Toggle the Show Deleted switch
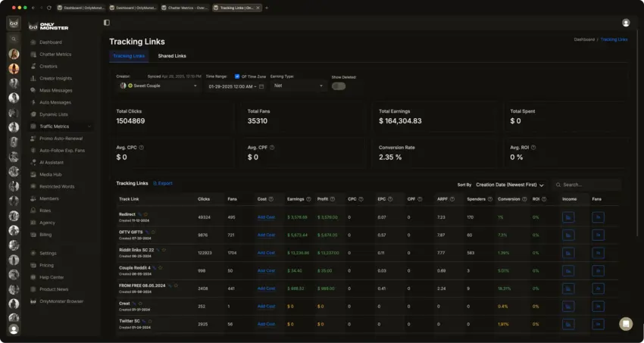This screenshot has width=644, height=343. [x=339, y=86]
